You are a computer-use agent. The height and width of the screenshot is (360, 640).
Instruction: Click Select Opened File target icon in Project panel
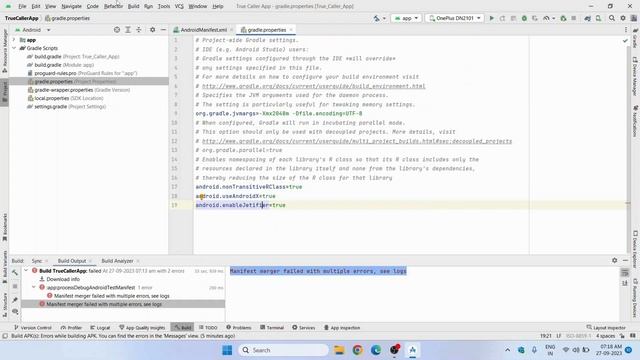[117, 30]
